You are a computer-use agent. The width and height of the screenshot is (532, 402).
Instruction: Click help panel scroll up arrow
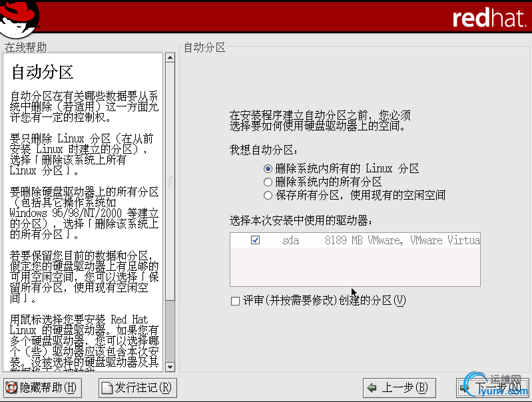click(170, 58)
